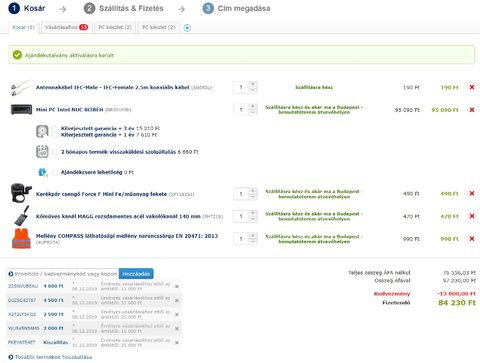
Task: Click the 2-month return calendar icon
Action: coord(42,152)
